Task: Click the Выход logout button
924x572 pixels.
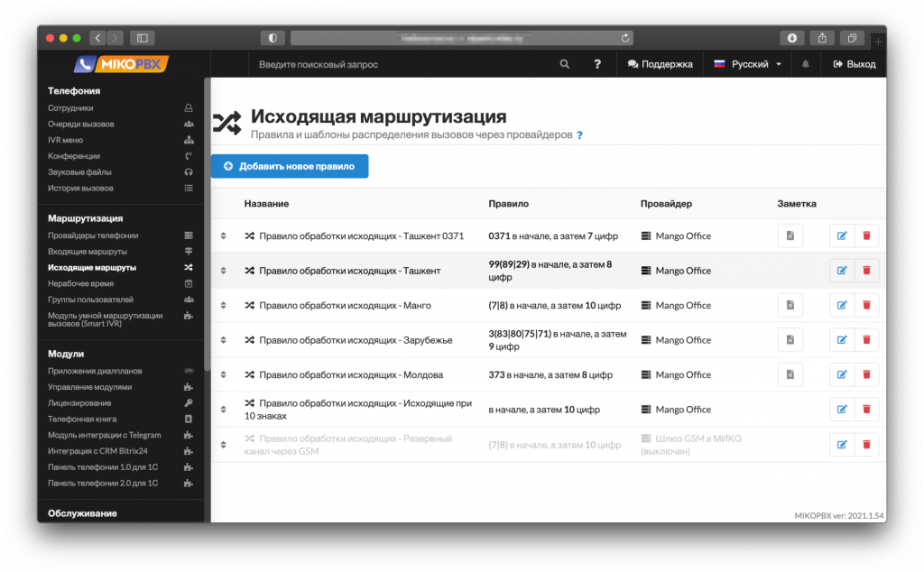Action: click(854, 65)
